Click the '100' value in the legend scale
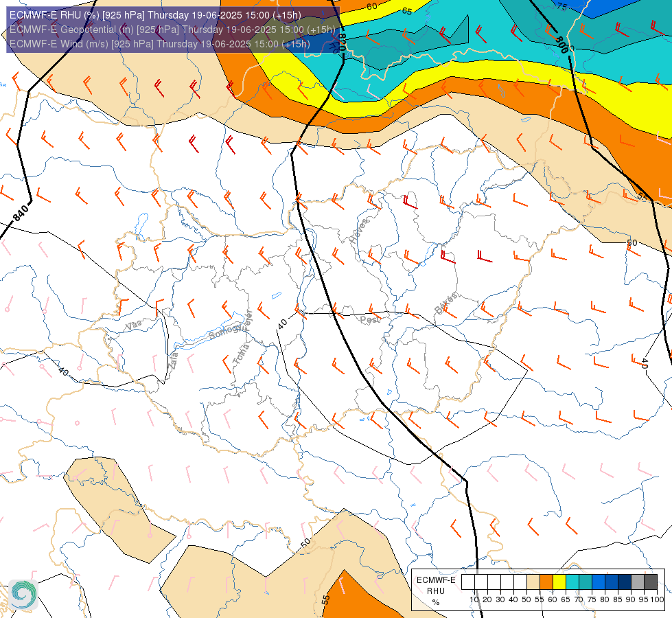The width and height of the screenshot is (672, 618). (657, 599)
